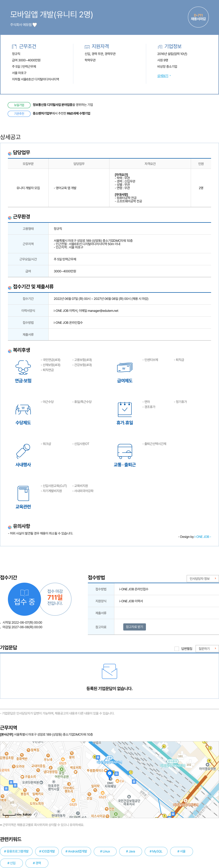
Task: Select the # 응용프로그램개발 keyword tag
Action: [17, 851]
